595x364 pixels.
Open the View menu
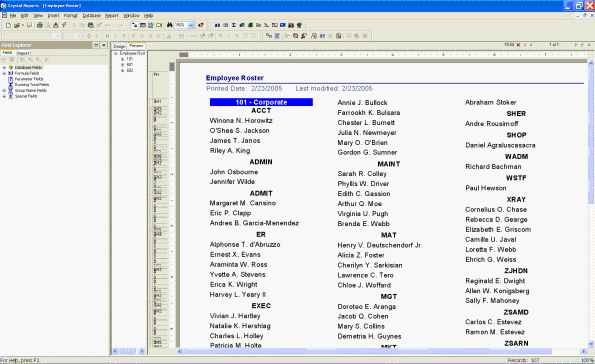[38, 16]
